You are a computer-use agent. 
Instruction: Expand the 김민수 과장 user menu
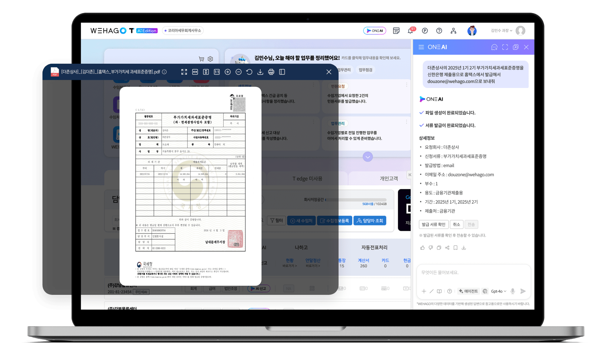pyautogui.click(x=501, y=31)
